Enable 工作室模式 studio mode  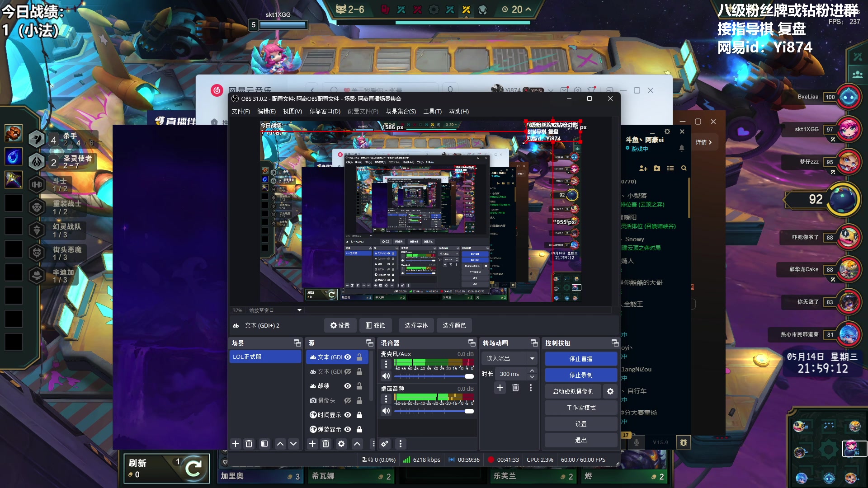(x=581, y=408)
